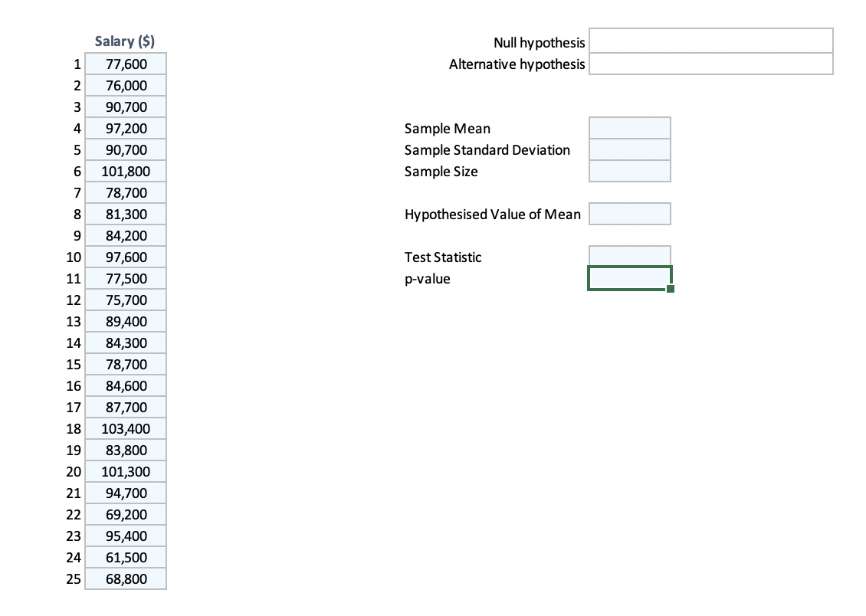This screenshot has height=616, width=866.
Task: Click the Null hypothesis input box
Action: pyautogui.click(x=710, y=41)
